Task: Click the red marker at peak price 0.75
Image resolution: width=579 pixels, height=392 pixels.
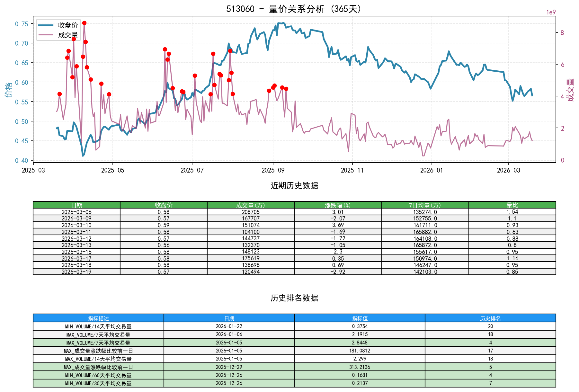Action: tap(85, 23)
